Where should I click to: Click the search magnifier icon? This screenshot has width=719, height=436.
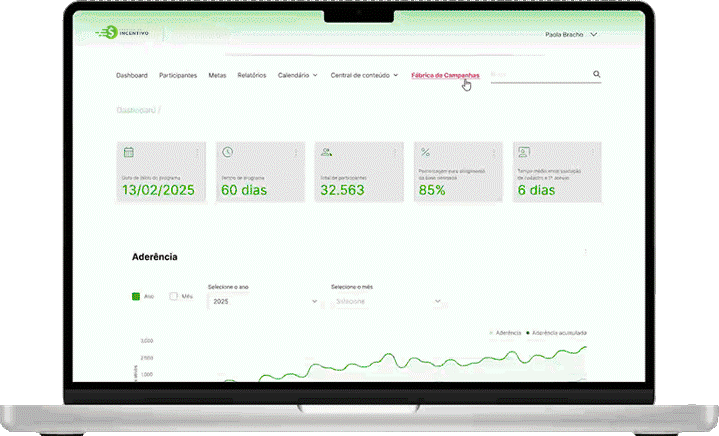(597, 74)
